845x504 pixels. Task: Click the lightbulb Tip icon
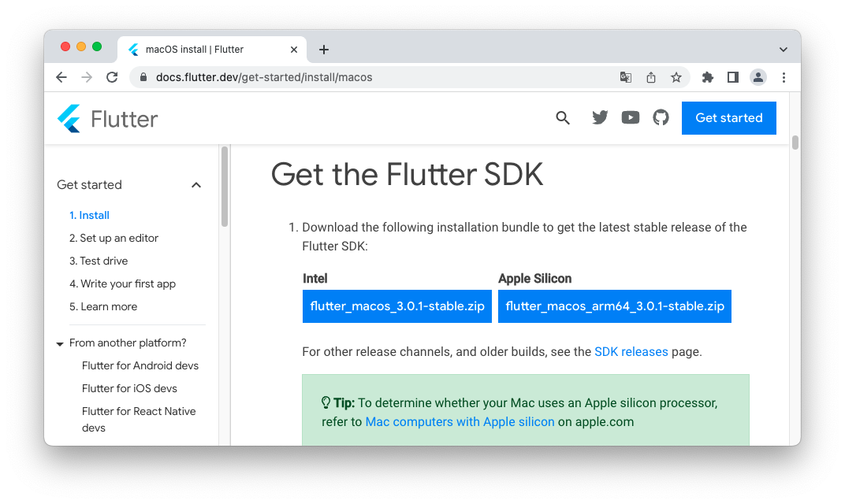tap(326, 402)
